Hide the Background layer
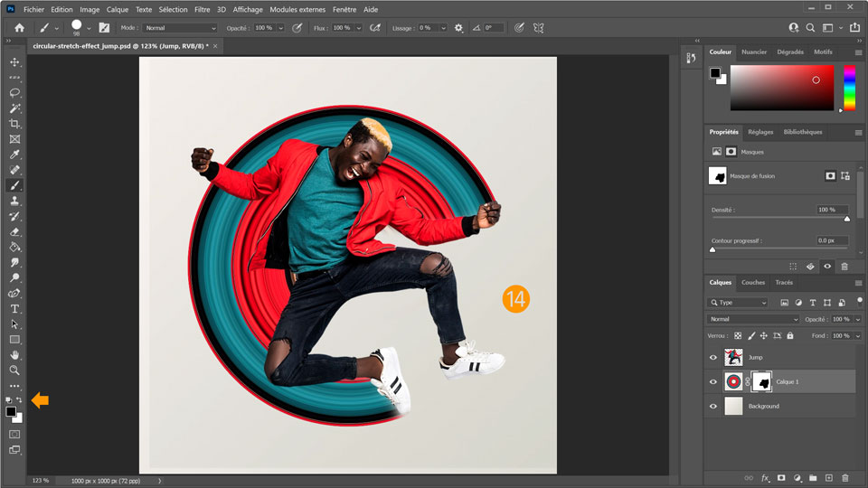This screenshot has height=488, width=868. pos(713,406)
